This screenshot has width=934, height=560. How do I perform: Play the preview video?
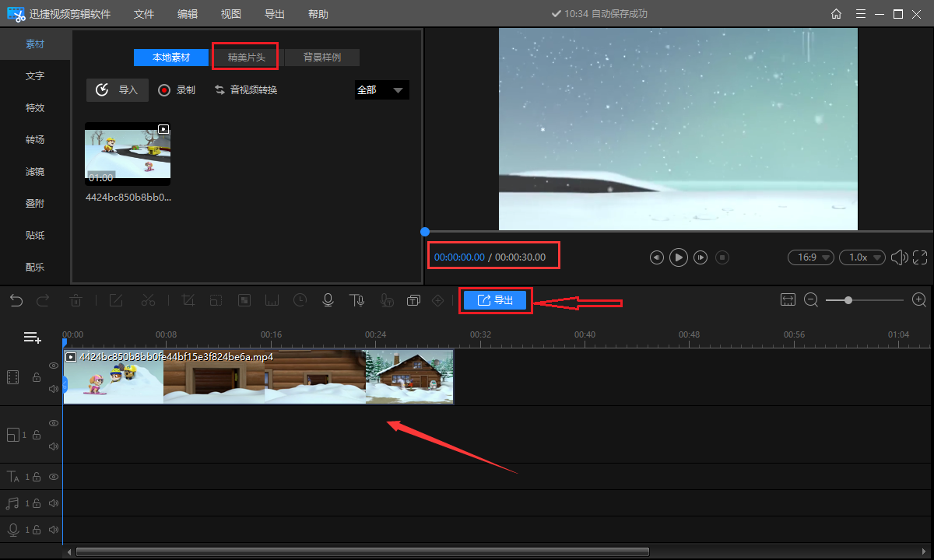tap(679, 257)
